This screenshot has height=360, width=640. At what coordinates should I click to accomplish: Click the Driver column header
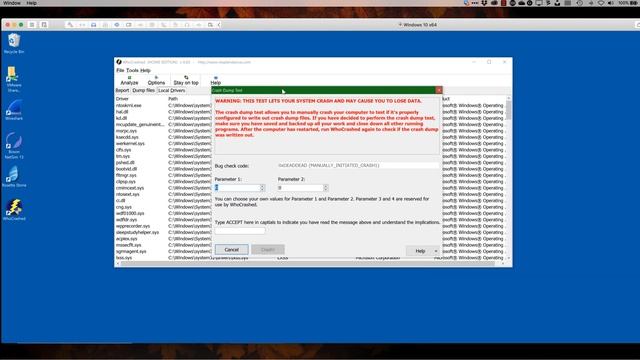122,99
